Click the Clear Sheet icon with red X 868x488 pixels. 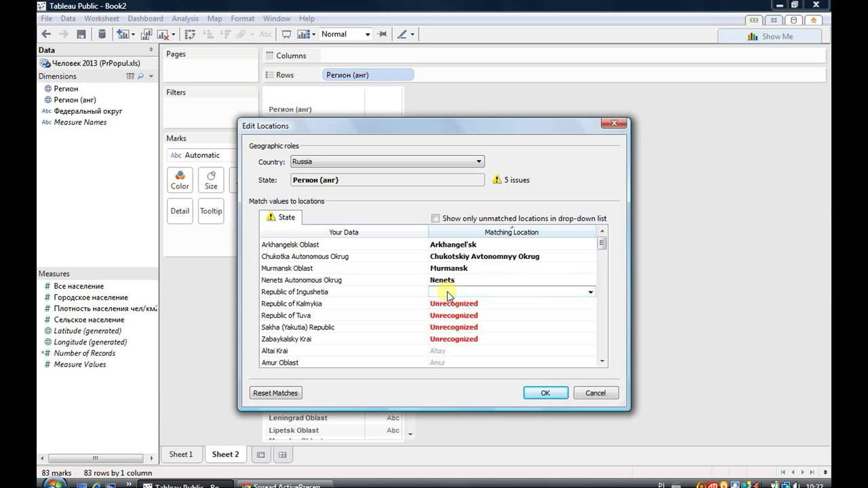[163, 35]
